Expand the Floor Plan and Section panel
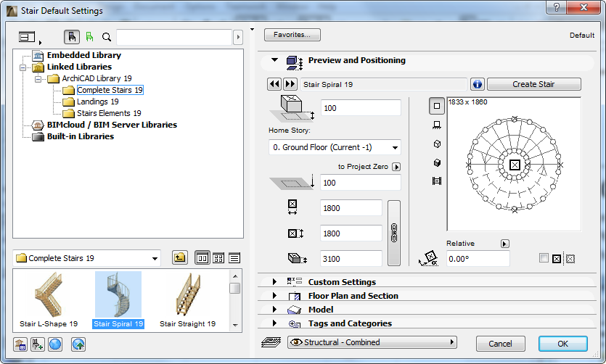Viewport: 606px width, 364px height. click(274, 296)
